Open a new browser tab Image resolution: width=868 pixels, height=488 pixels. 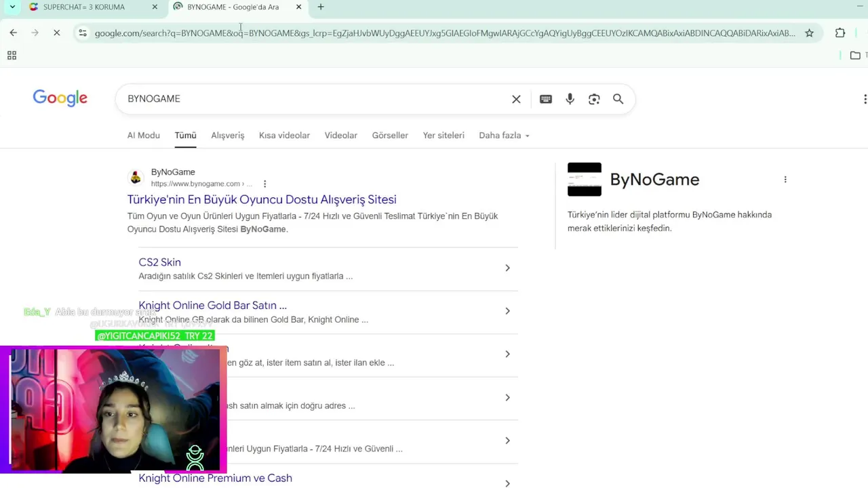tap(321, 7)
